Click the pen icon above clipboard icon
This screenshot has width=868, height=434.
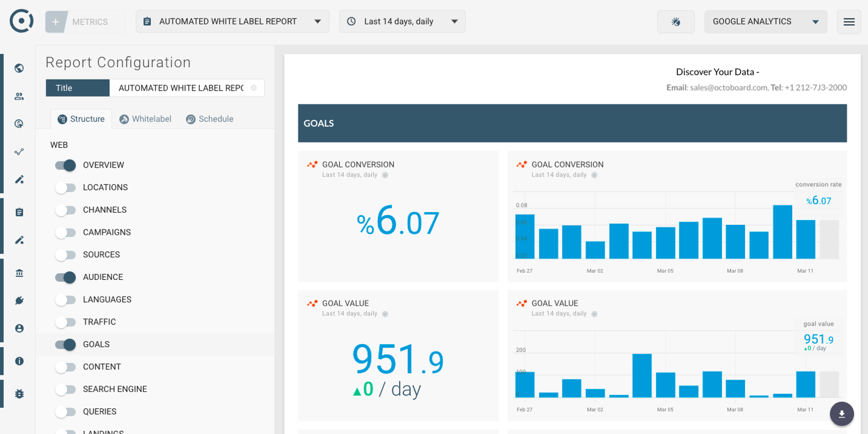click(x=19, y=179)
